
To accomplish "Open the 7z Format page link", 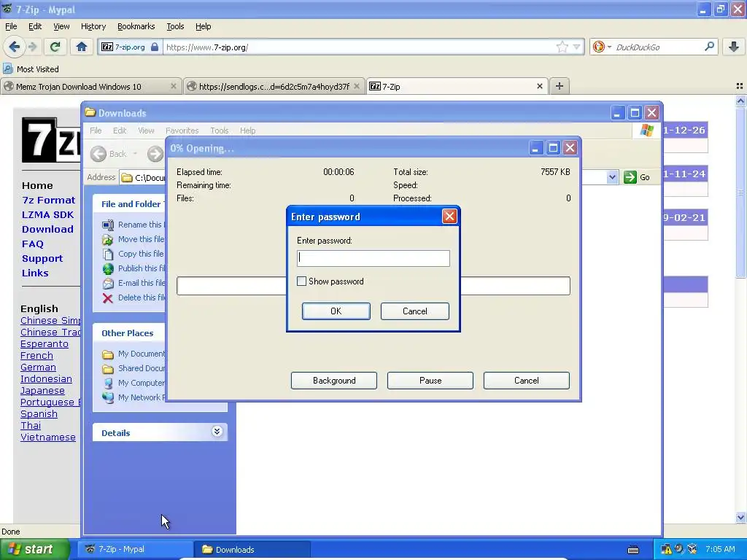I will (x=48, y=200).
